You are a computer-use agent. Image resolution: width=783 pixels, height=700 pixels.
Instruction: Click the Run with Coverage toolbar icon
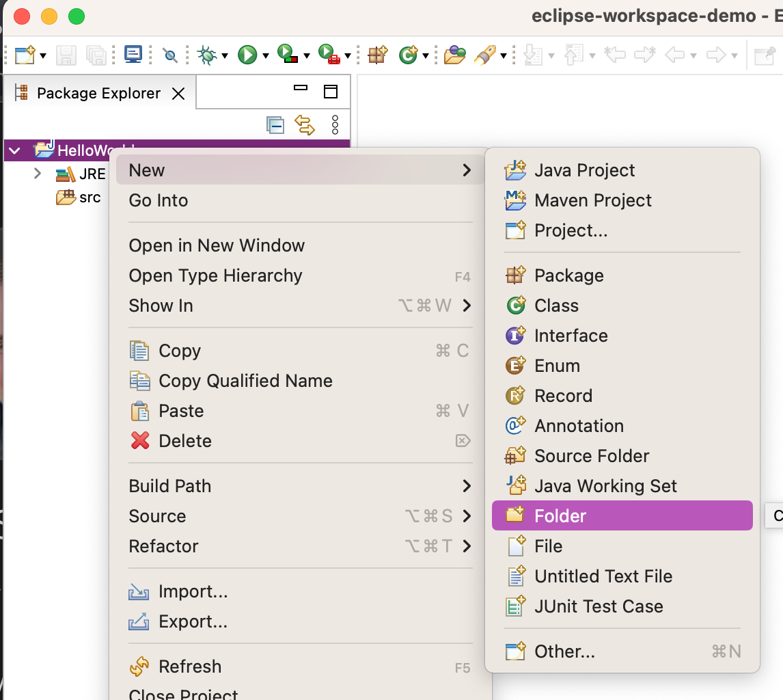click(287, 55)
